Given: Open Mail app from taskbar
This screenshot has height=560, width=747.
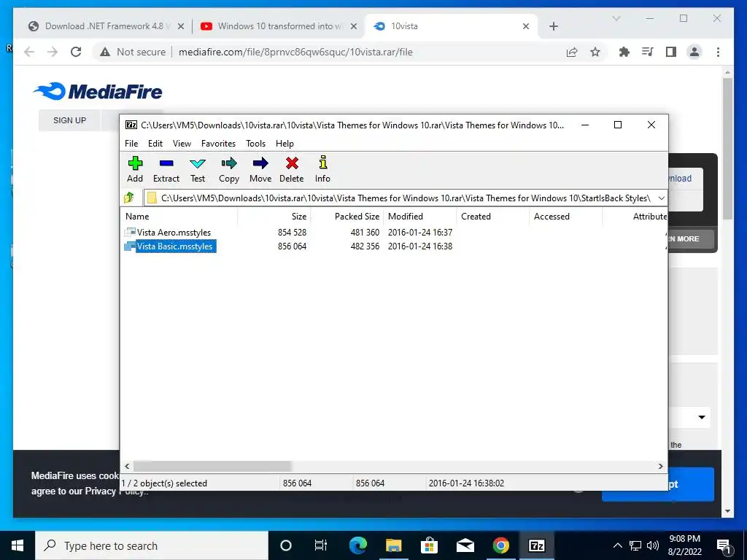Looking at the screenshot, I should tap(465, 545).
